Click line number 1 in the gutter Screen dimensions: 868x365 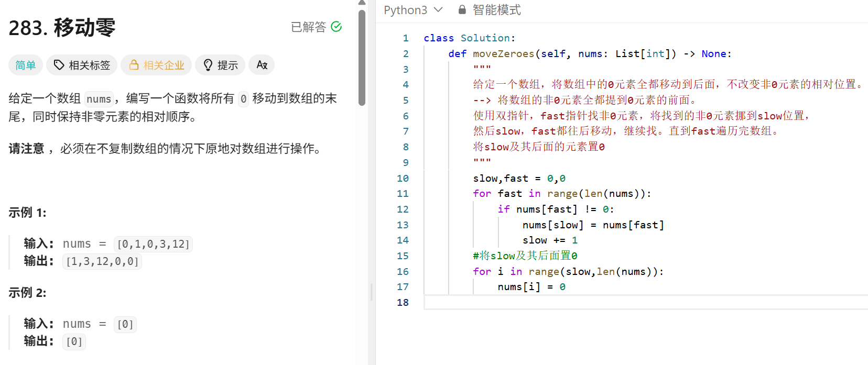point(406,38)
